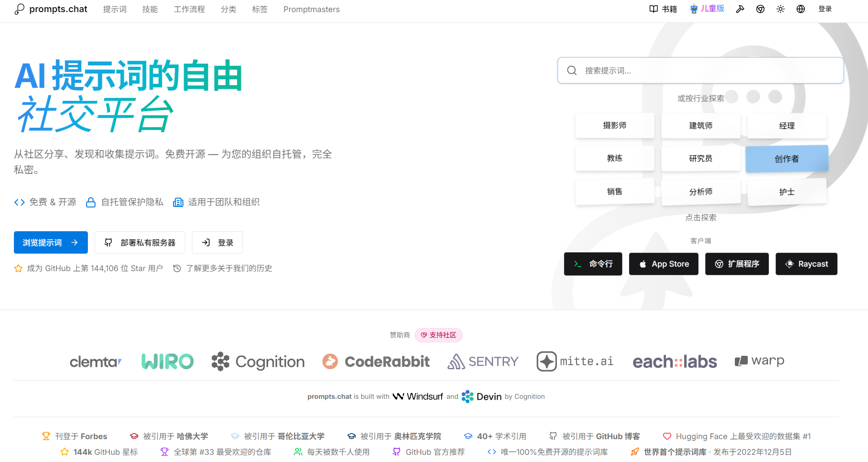Open the 扩展程序 client button
Viewport: 868px width, 462px height.
pos(737,264)
